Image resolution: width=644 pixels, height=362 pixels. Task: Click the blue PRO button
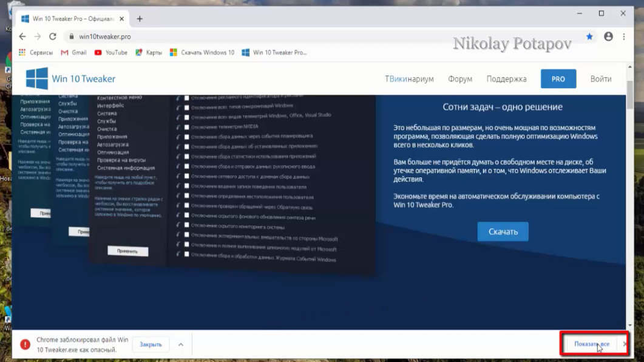558,79
